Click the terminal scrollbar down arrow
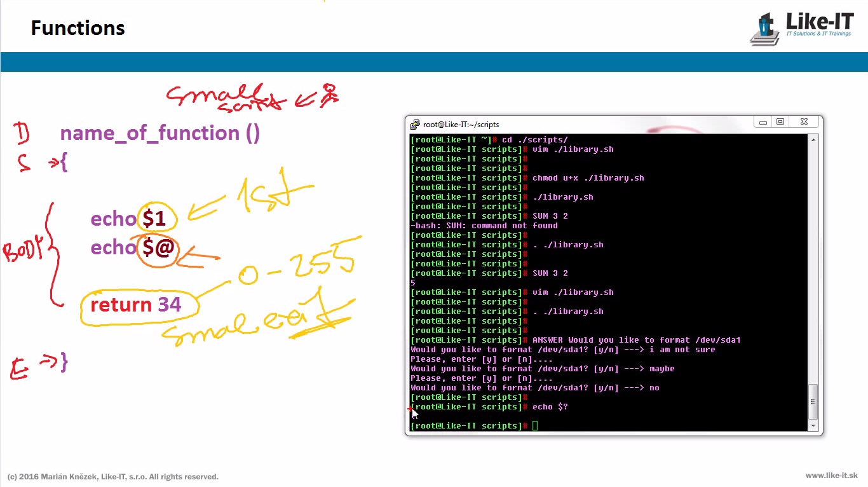The width and height of the screenshot is (868, 487). (813, 425)
